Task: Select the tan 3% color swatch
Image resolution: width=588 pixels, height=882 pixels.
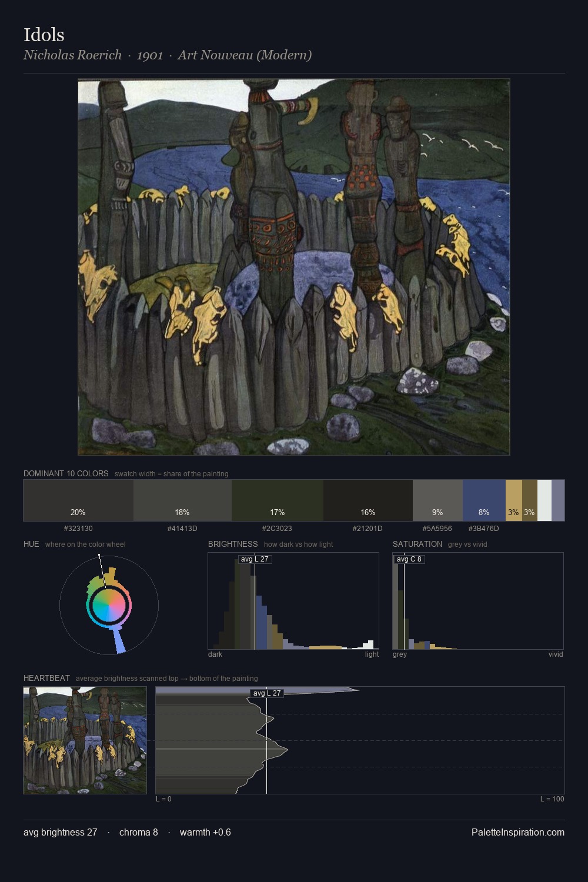Action: pyautogui.click(x=514, y=500)
